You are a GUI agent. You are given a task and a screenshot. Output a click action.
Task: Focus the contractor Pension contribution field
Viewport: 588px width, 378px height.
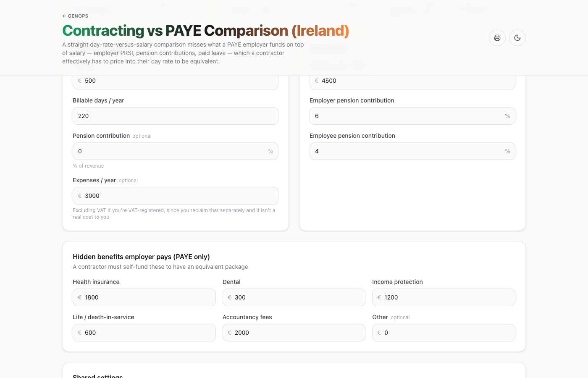176,151
